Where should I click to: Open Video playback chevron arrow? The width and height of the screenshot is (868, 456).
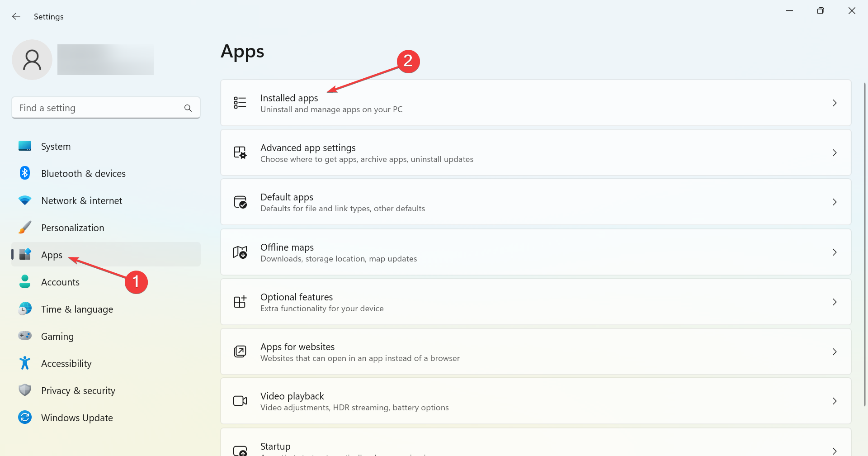pos(835,401)
